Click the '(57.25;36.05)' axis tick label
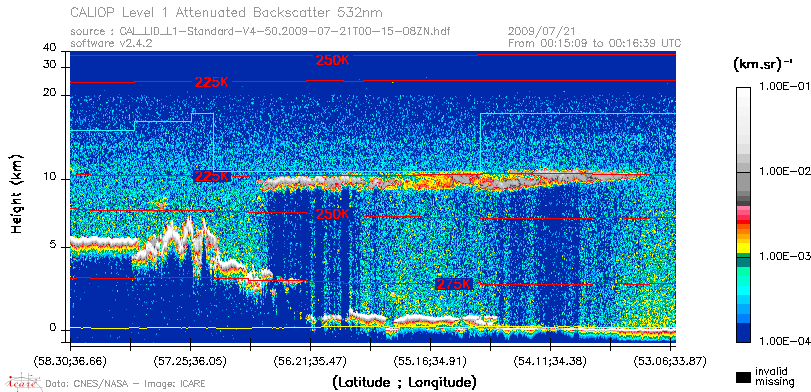The width and height of the screenshot is (811, 392). pos(190,360)
